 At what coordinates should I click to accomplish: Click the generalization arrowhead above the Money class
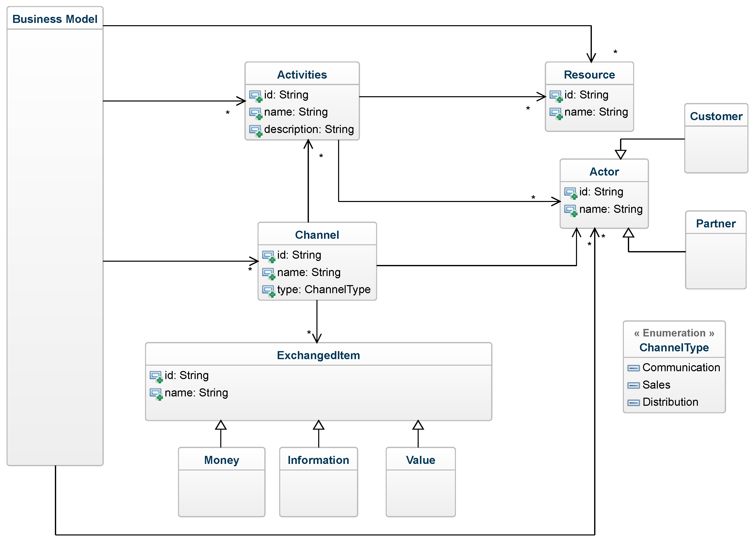point(221,425)
